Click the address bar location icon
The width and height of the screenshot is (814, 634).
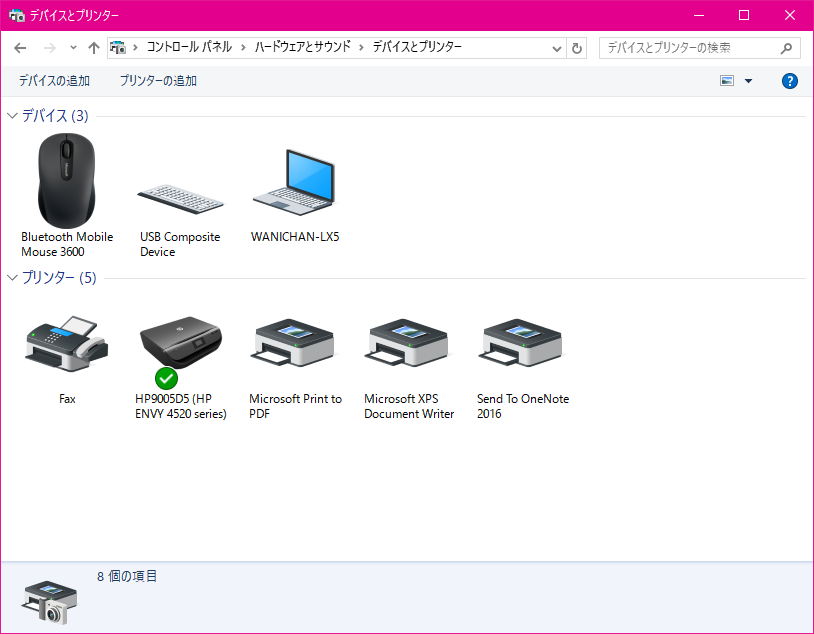[x=118, y=48]
